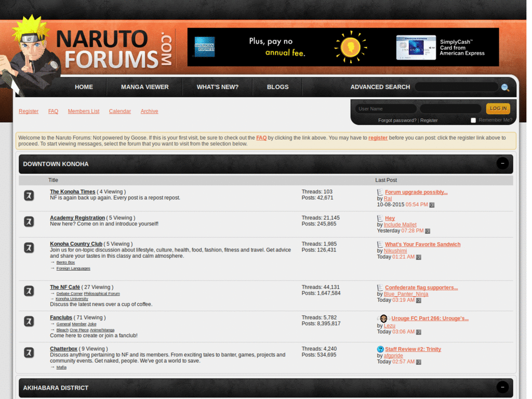Open the Fanclubs forum
The height and width of the screenshot is (399, 532).
(x=61, y=317)
